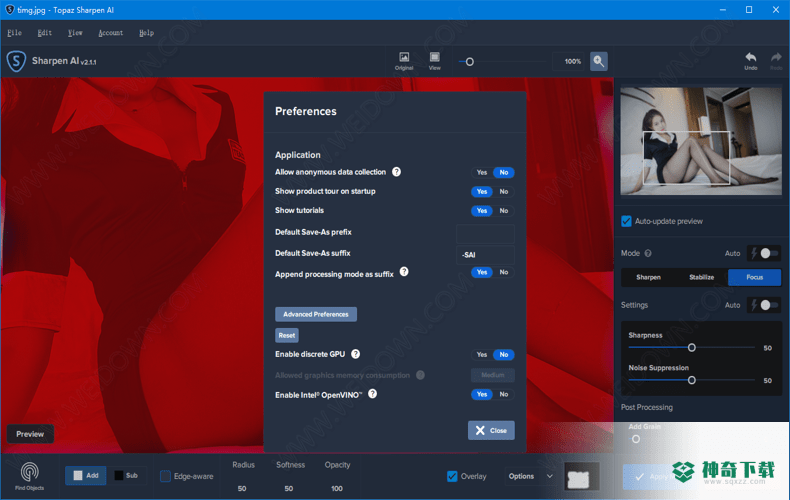Select the Add mask button
790x500 pixels.
tap(86, 475)
